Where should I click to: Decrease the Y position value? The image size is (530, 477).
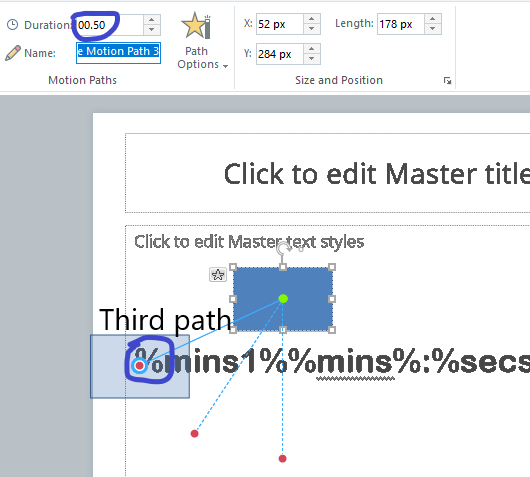click(x=312, y=59)
